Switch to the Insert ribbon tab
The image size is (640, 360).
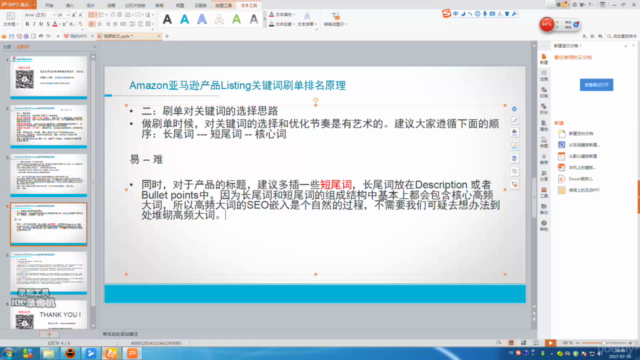[x=70, y=5]
